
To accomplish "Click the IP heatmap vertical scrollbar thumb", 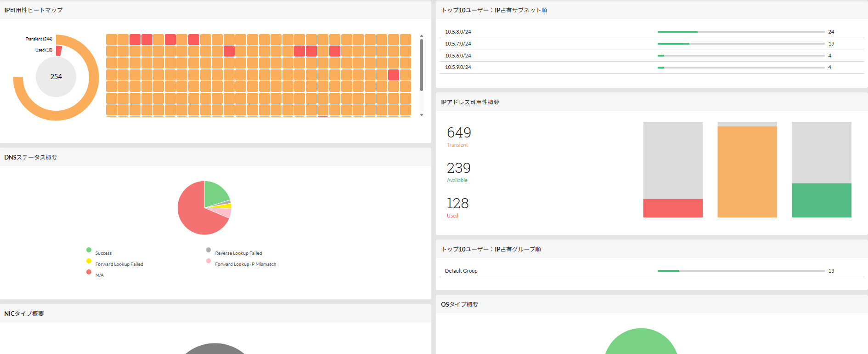I will [x=422, y=65].
